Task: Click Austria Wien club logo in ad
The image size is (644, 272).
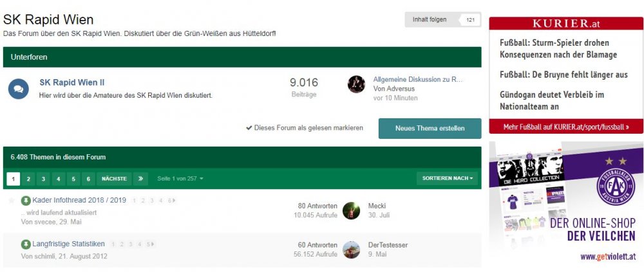Action: 616,186
